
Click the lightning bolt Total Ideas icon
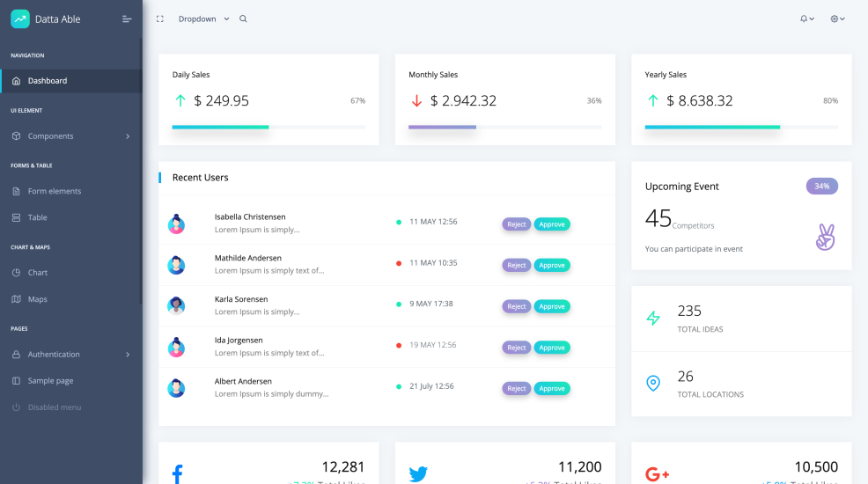[x=653, y=319]
